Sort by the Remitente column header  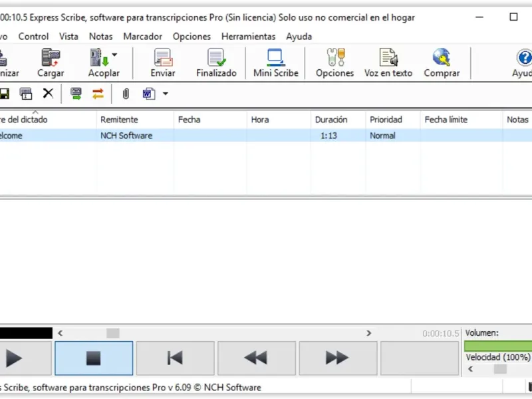pos(135,120)
